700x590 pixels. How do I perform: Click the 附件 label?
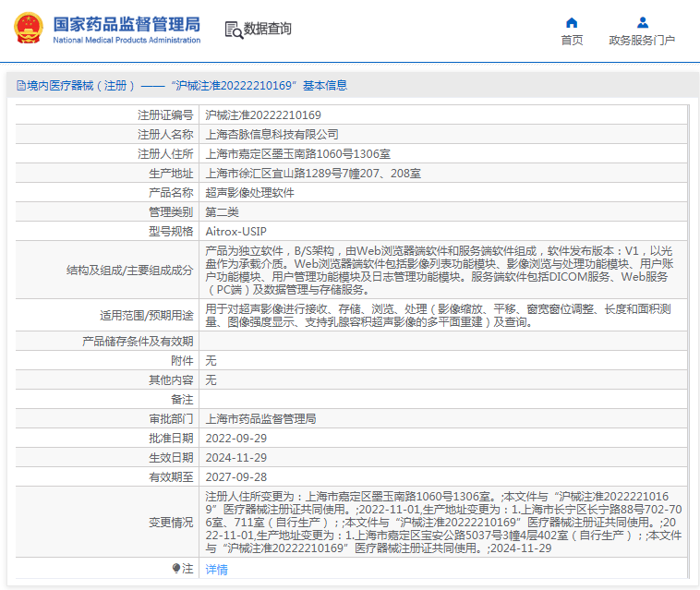pyautogui.click(x=182, y=361)
